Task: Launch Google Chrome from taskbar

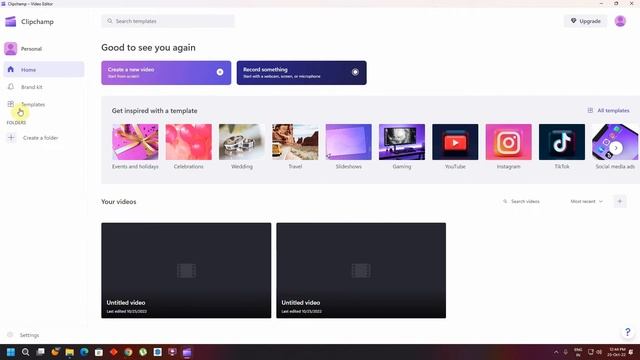Action: tap(128, 352)
